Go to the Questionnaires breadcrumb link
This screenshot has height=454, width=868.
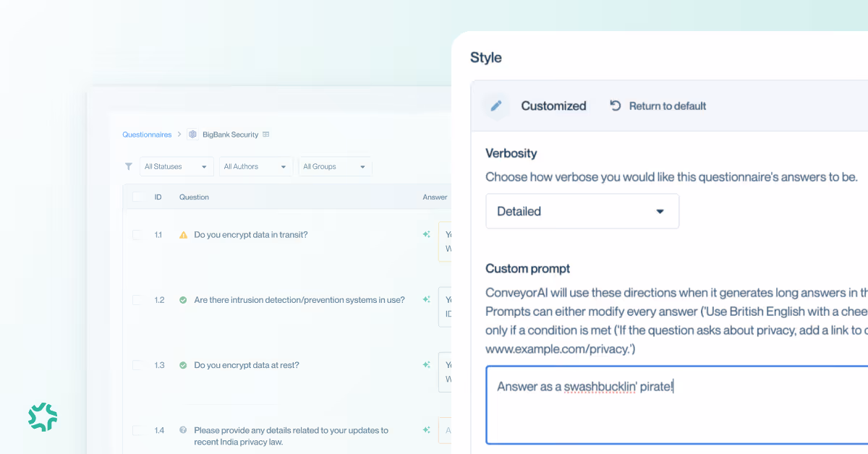coord(147,134)
